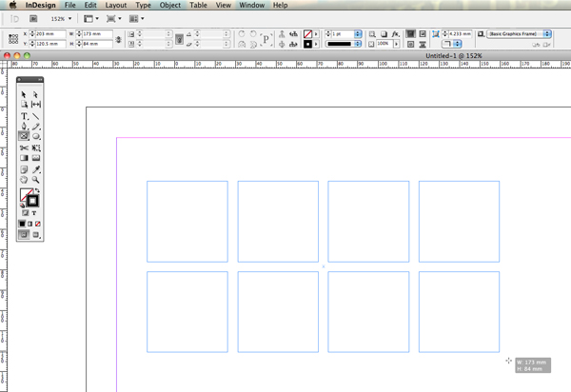Select the Note tool

click(24, 169)
